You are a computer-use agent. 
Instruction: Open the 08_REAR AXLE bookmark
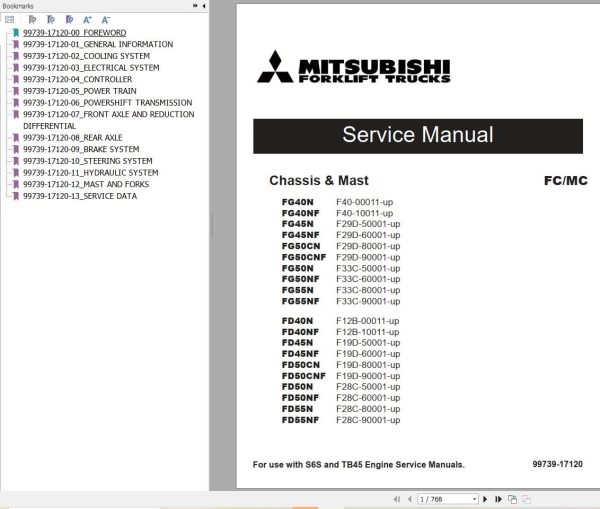(73, 137)
